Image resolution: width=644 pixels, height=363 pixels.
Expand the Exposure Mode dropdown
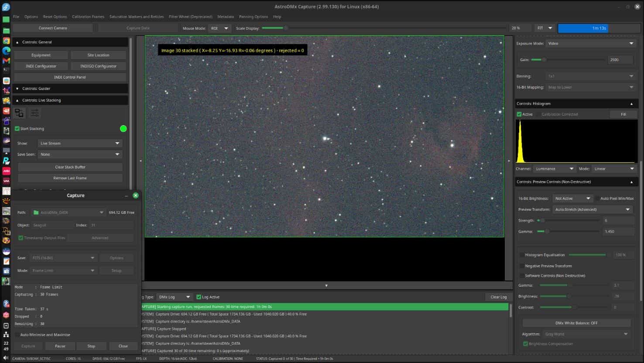point(590,44)
